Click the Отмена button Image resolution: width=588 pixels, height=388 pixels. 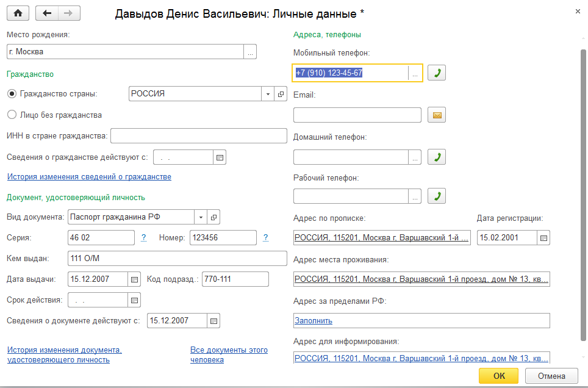[x=551, y=376]
